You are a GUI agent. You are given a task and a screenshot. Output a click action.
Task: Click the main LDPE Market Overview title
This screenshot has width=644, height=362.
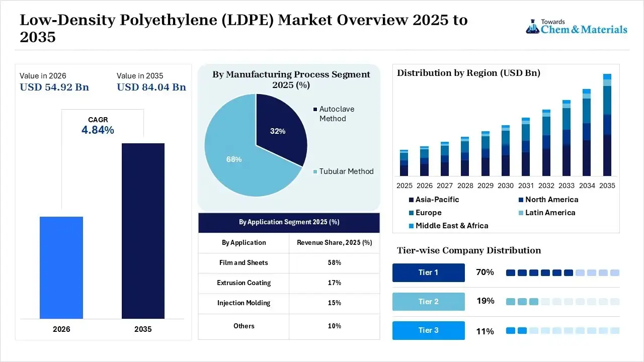coord(244,28)
